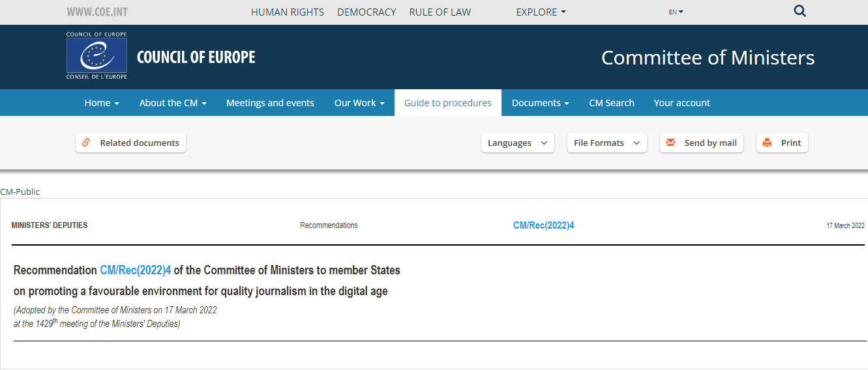Open the RULE OF LAW link
Image resolution: width=868 pixels, height=370 pixels.
click(x=440, y=12)
